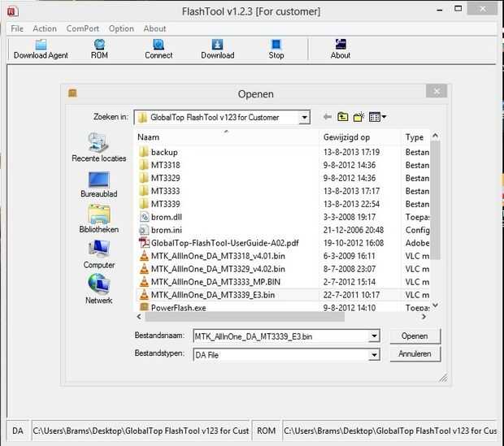Image resolution: width=504 pixels, height=446 pixels.
Task: Sort by the Type column header
Action: pyautogui.click(x=415, y=137)
